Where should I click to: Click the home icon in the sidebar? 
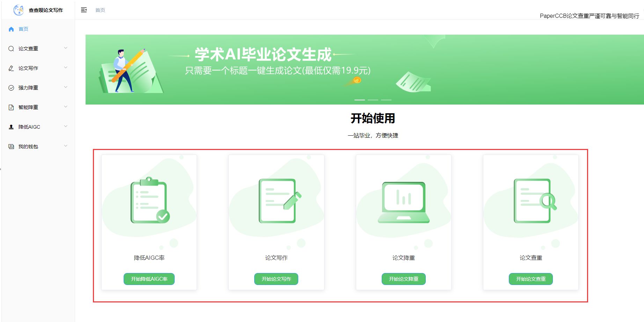coord(11,29)
